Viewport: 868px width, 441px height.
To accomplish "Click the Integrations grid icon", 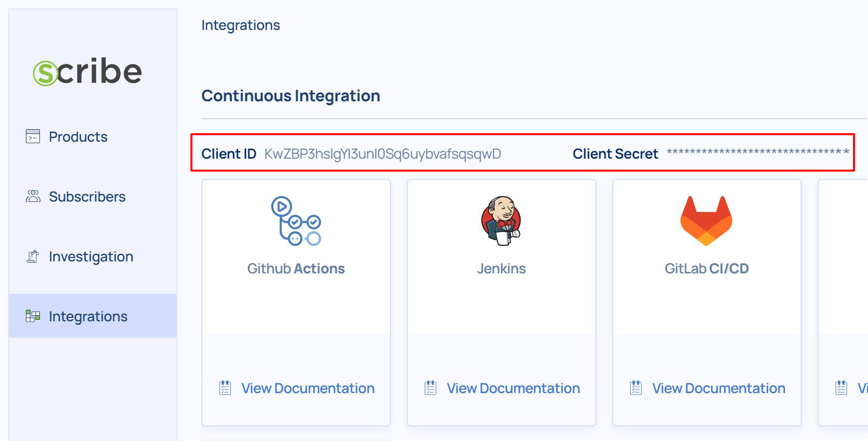I will tap(33, 316).
